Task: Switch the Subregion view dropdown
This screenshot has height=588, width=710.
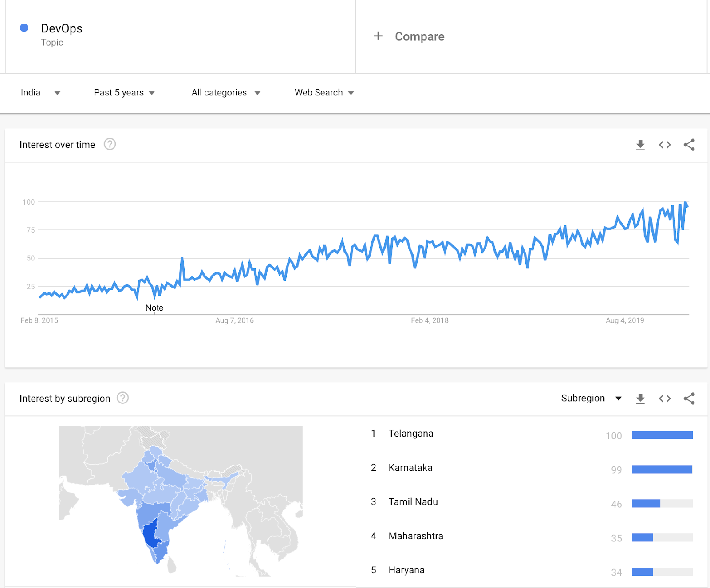Action: click(x=591, y=398)
